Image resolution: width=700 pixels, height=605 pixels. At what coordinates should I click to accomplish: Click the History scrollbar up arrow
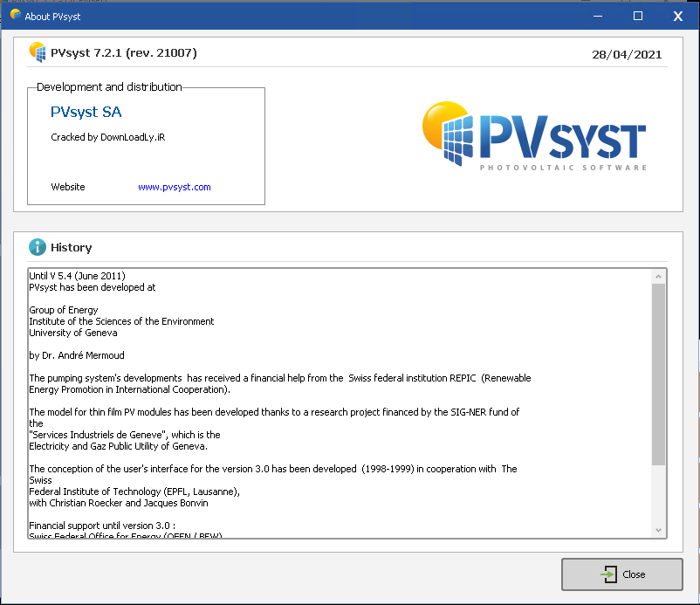pos(658,277)
